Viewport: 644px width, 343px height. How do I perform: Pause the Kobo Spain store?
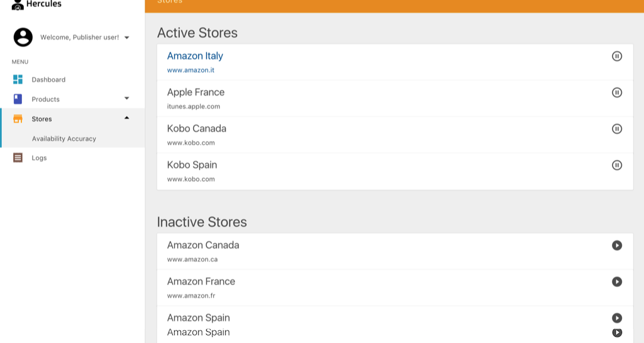coord(617,165)
